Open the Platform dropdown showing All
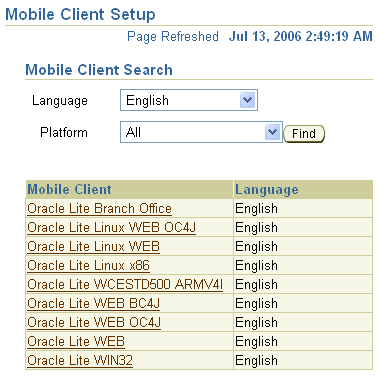The width and height of the screenshot is (379, 389). point(201,132)
